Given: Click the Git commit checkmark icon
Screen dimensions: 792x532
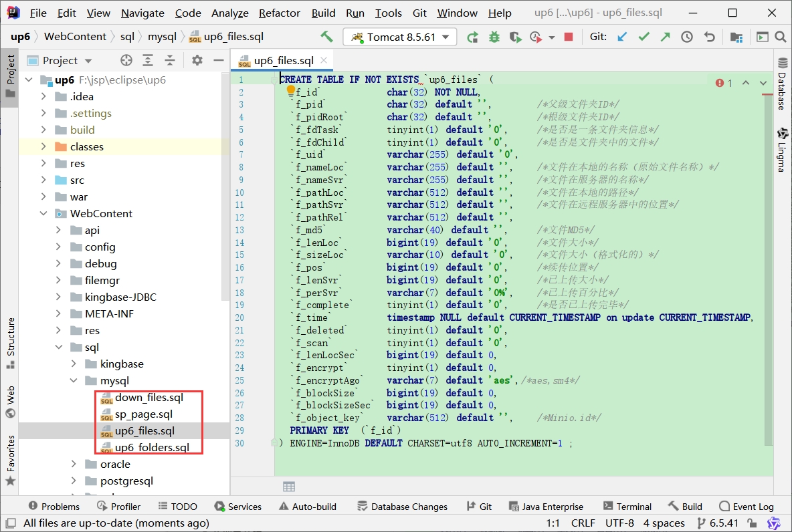Looking at the screenshot, I should [x=643, y=37].
